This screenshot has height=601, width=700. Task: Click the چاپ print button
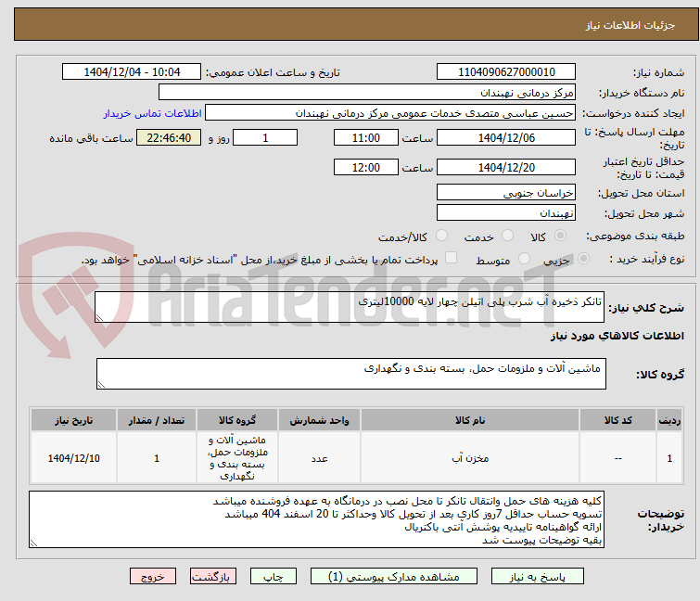(274, 577)
